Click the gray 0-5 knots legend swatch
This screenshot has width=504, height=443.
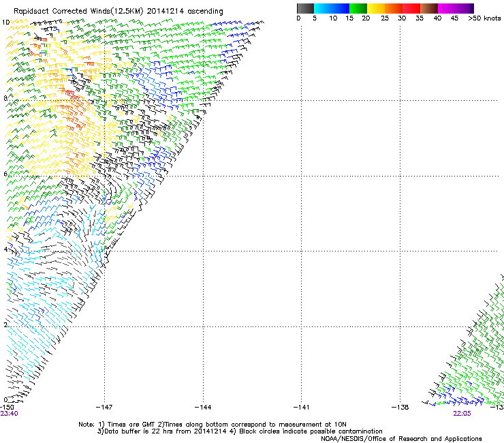click(305, 8)
